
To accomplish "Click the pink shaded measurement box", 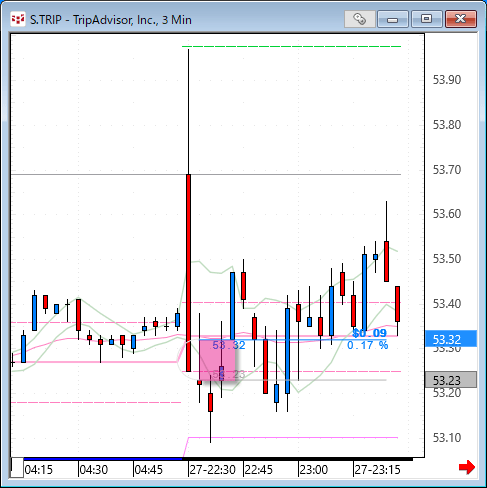I will pyautogui.click(x=217, y=360).
